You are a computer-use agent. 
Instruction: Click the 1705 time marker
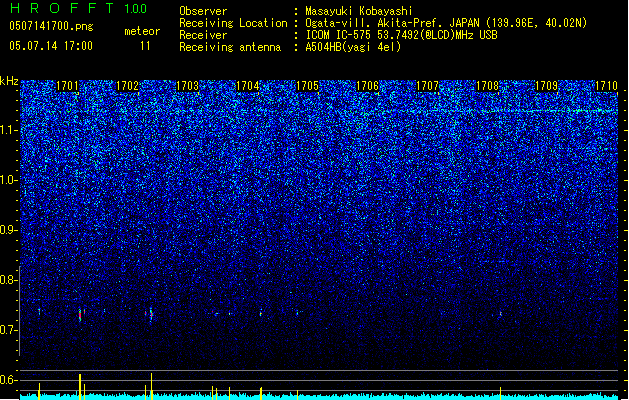tap(307, 86)
